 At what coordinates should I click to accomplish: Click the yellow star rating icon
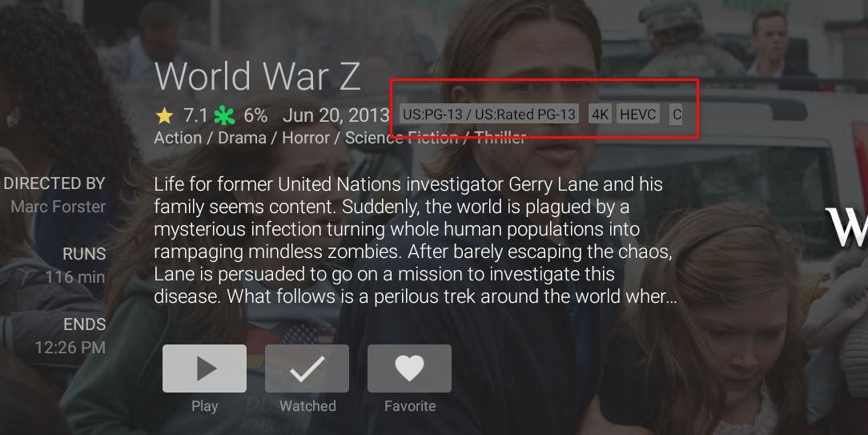click(164, 116)
